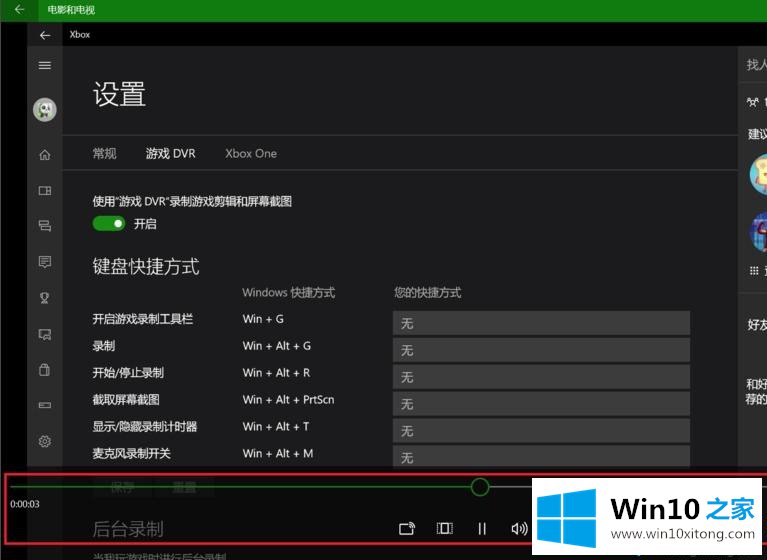Click shortcut field for 开启游戏录制工具栏

(x=541, y=323)
